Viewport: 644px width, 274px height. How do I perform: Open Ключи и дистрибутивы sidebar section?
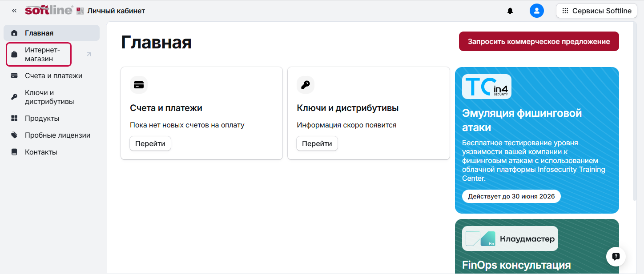pyautogui.click(x=49, y=97)
